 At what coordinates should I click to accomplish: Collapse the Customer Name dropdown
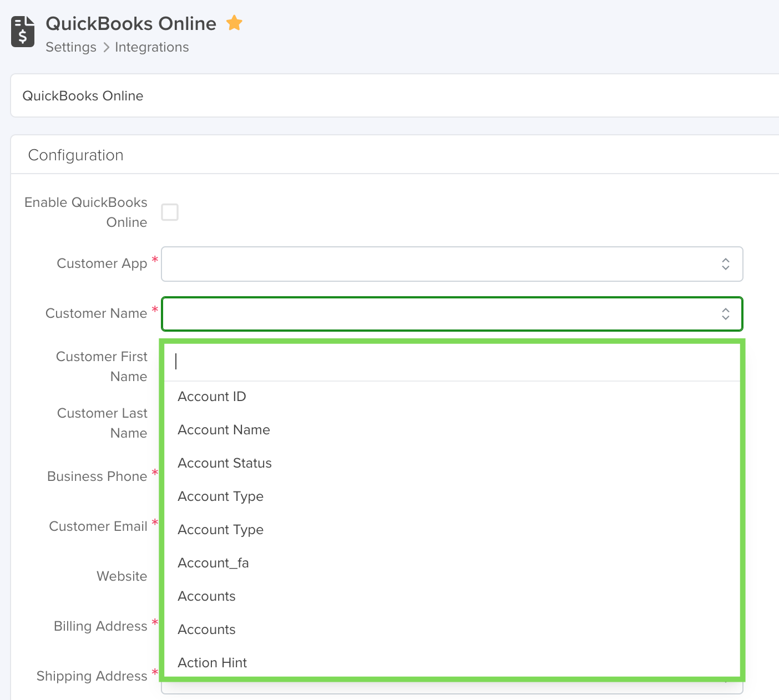click(452, 314)
